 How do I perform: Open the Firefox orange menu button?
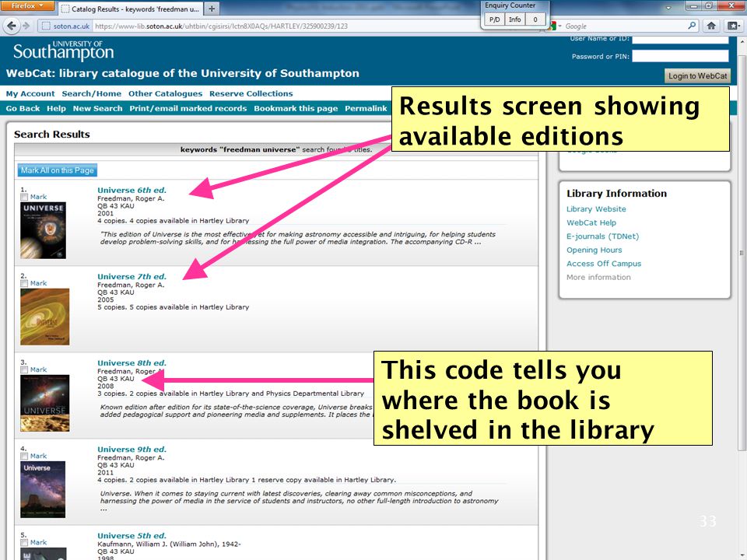[28, 5]
